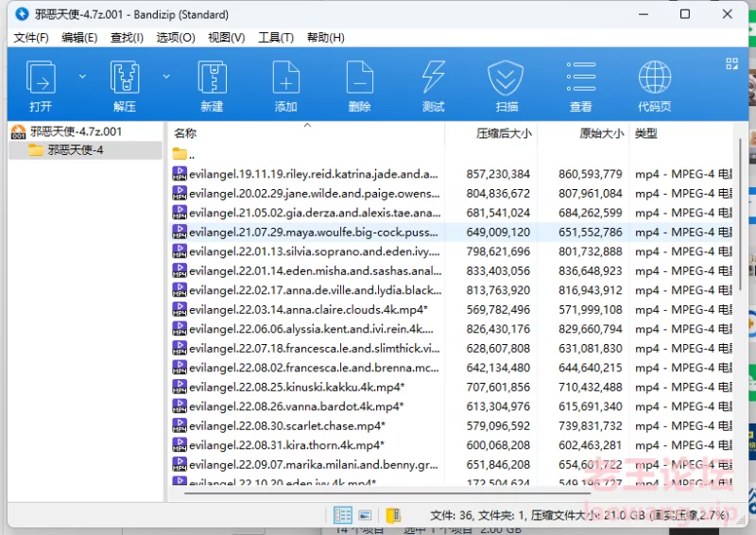Viewport: 756px width, 535px height.
Task: Click the parent folder ".." icon
Action: click(180, 154)
